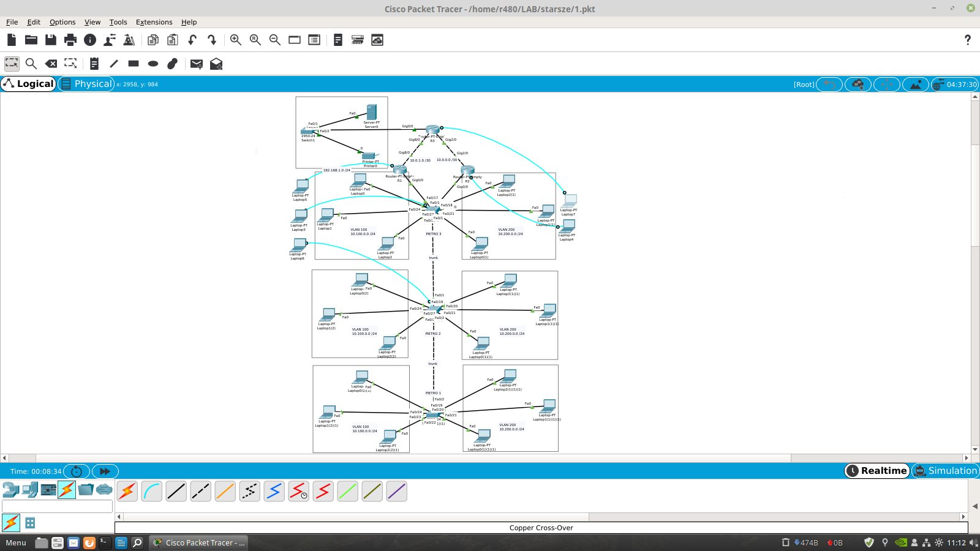Click the Place Note tool icon

point(94,64)
